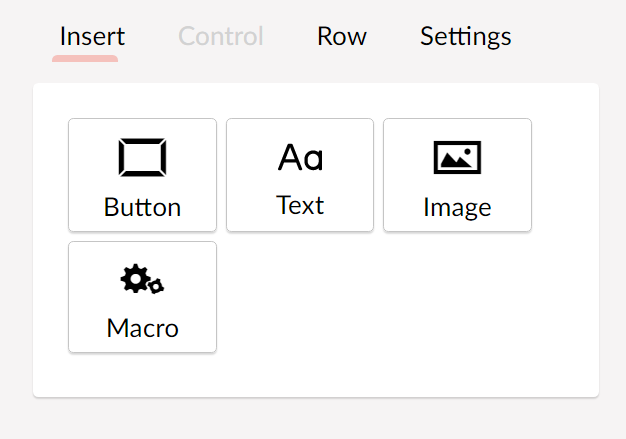Switch to the Insert tab
The height and width of the screenshot is (439, 626).
(92, 36)
